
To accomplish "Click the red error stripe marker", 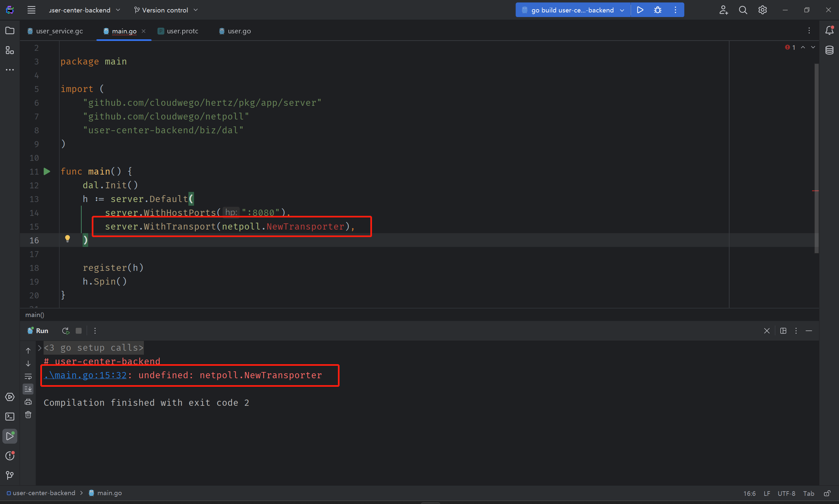I will pyautogui.click(x=815, y=191).
